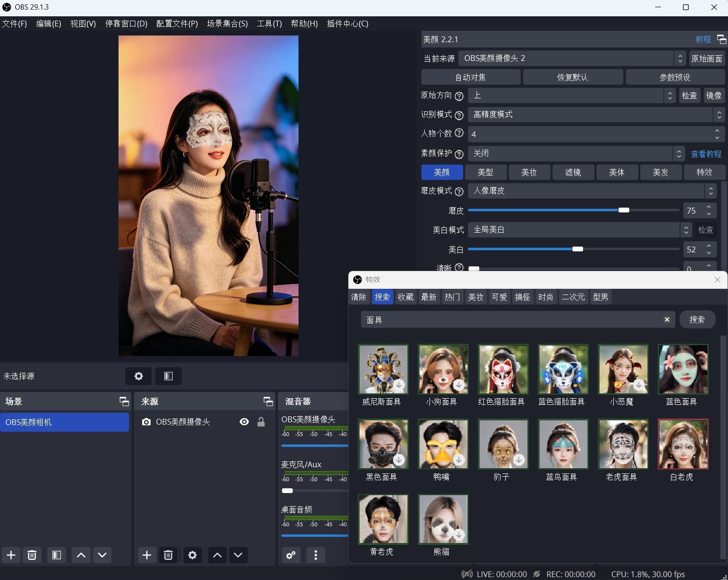This screenshot has height=580, width=728.
Task: Move scene down with arrow icon
Action: pyautogui.click(x=102, y=555)
